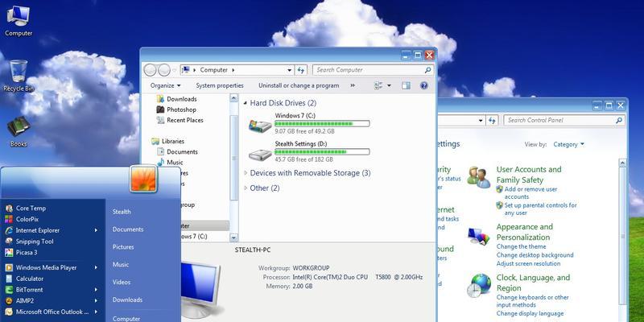Show more toolbar commands chevron
This screenshot has width=644, height=322.
[x=353, y=85]
